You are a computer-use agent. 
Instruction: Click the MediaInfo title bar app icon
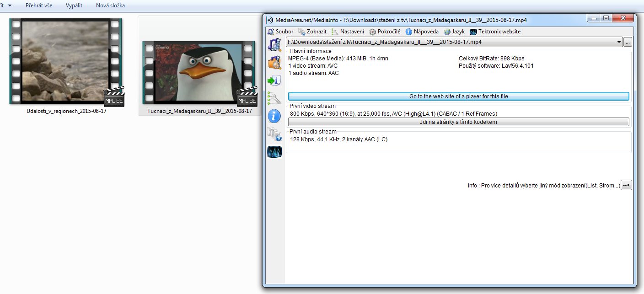[x=270, y=20]
